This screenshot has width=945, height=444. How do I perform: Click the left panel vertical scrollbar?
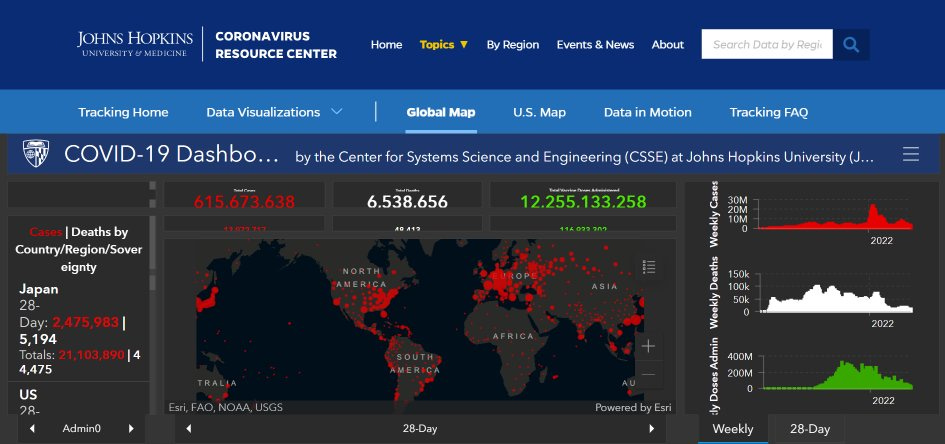point(152,241)
